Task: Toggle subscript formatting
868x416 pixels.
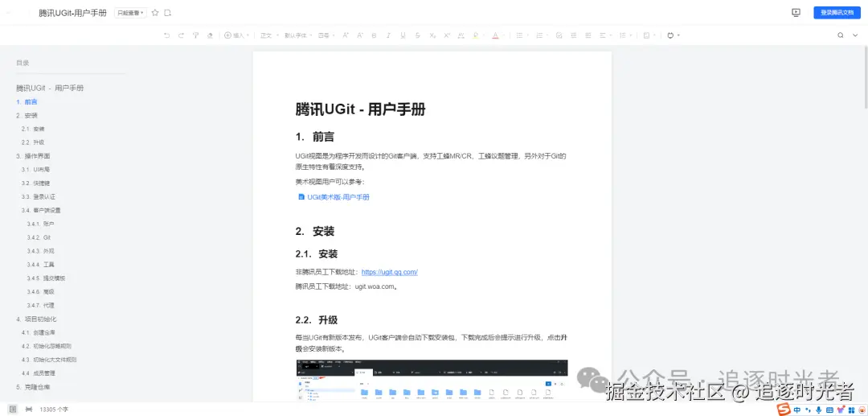Action: click(x=432, y=35)
